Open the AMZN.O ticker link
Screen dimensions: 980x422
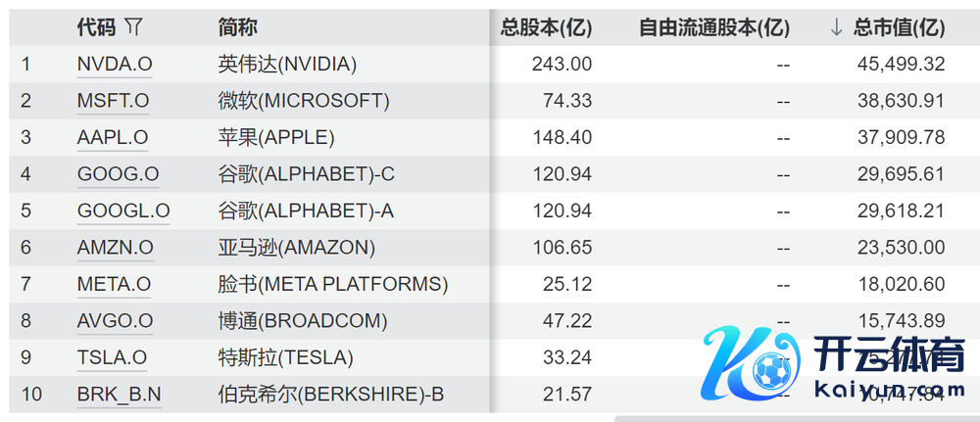(115, 248)
